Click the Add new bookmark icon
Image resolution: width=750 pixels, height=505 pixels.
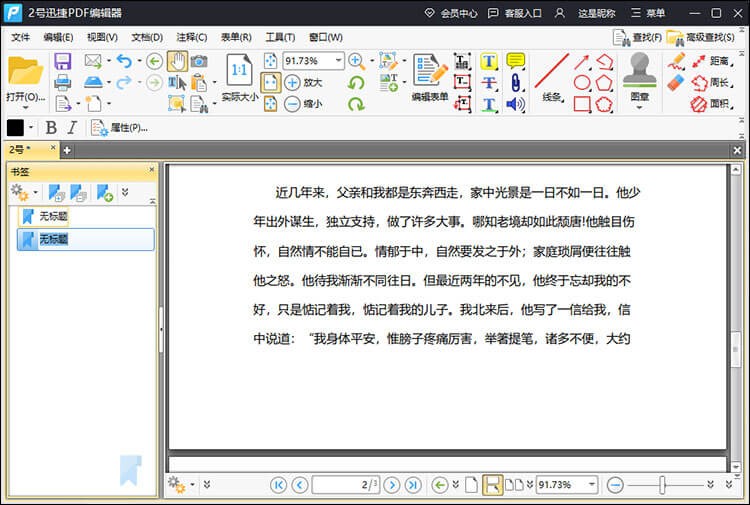pyautogui.click(x=104, y=192)
